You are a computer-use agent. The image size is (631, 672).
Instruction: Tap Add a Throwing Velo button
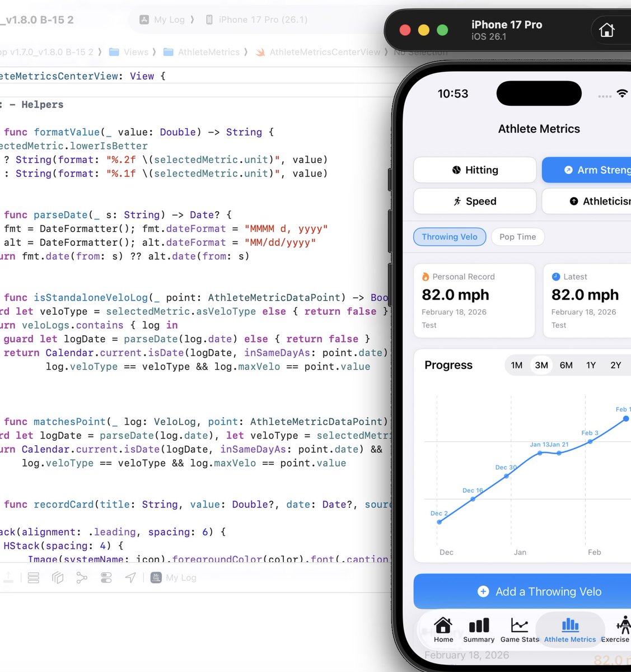point(522,591)
